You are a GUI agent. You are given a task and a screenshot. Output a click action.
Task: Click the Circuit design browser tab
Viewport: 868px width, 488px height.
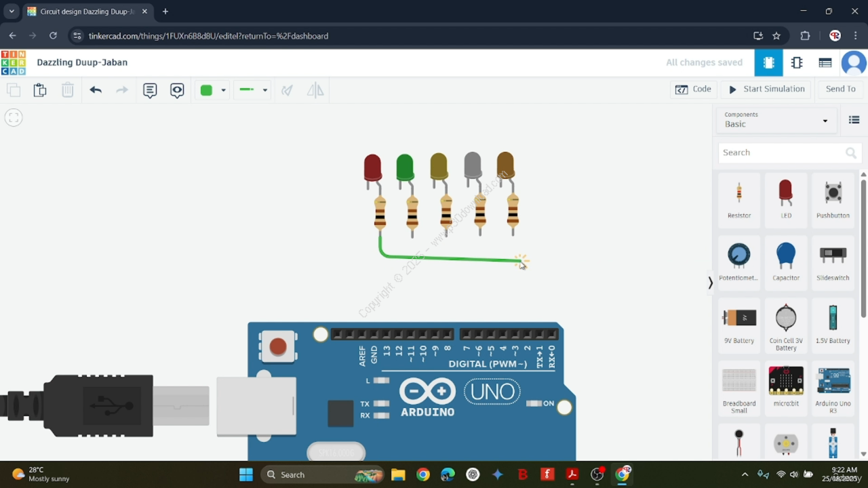pos(87,12)
